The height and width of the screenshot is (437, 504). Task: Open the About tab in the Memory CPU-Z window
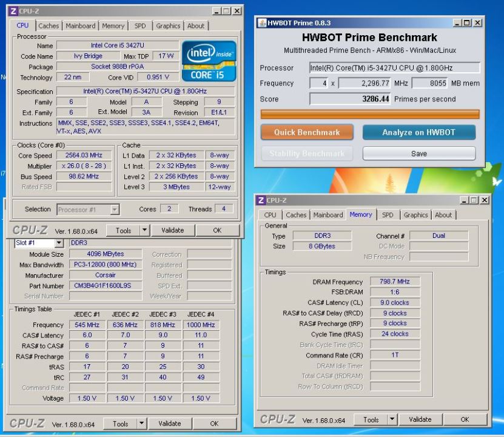(443, 215)
